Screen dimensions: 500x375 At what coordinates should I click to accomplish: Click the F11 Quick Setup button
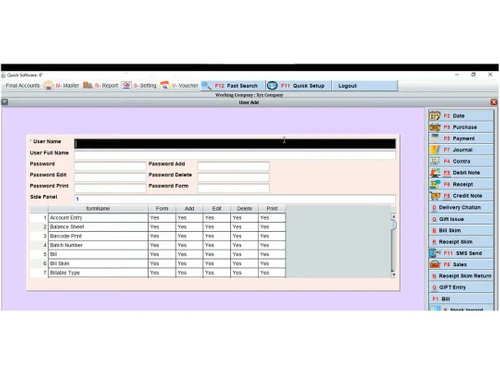298,86
